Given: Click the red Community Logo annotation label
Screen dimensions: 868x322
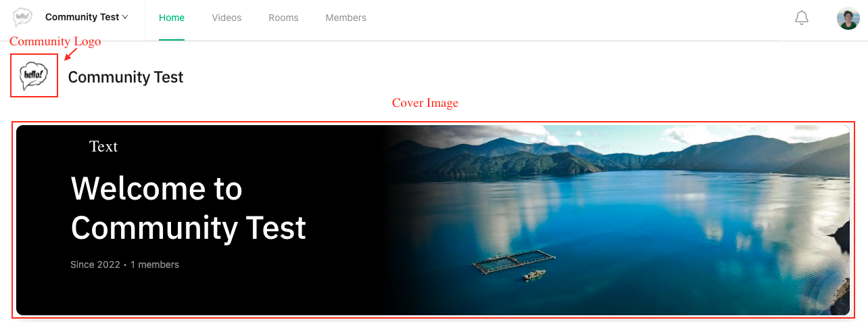Looking at the screenshot, I should (x=55, y=41).
